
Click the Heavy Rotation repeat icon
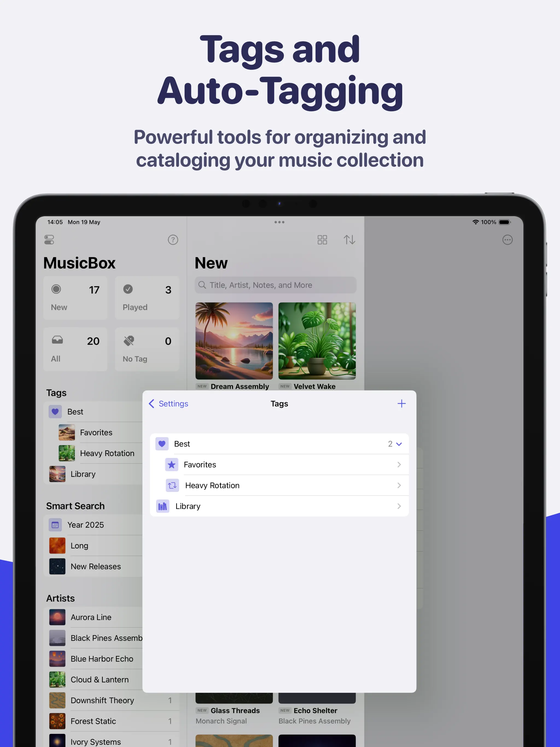coord(172,485)
